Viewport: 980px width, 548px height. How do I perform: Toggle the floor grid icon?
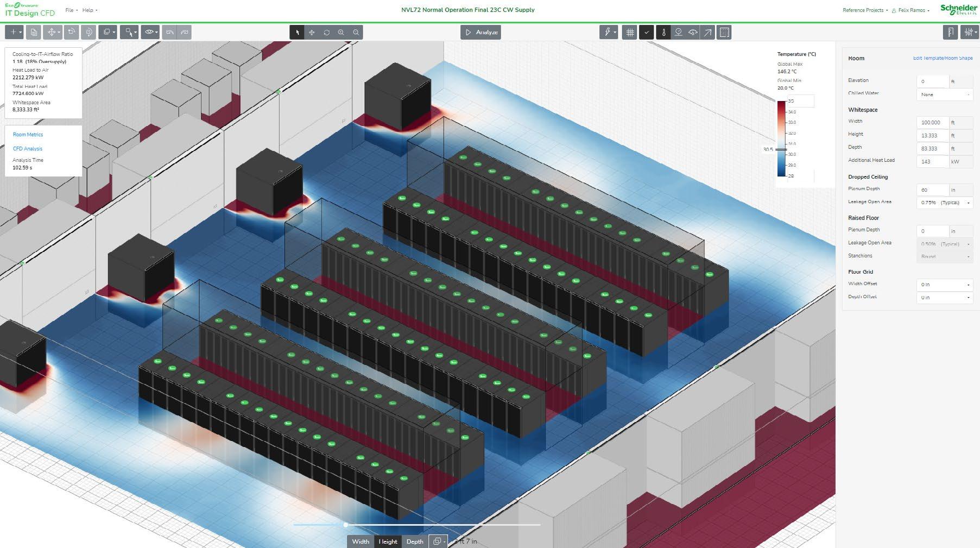(x=630, y=33)
